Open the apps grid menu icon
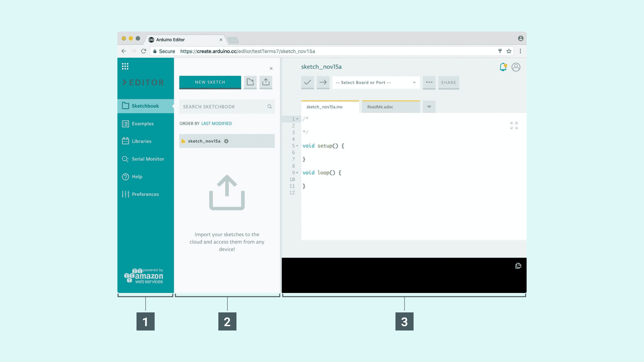The width and height of the screenshot is (644, 362). coord(125,66)
